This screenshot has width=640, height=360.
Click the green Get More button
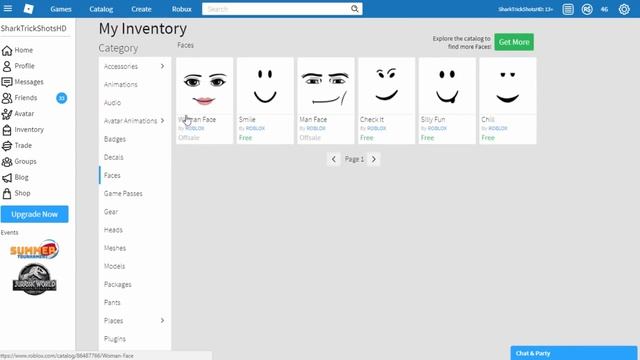(514, 42)
